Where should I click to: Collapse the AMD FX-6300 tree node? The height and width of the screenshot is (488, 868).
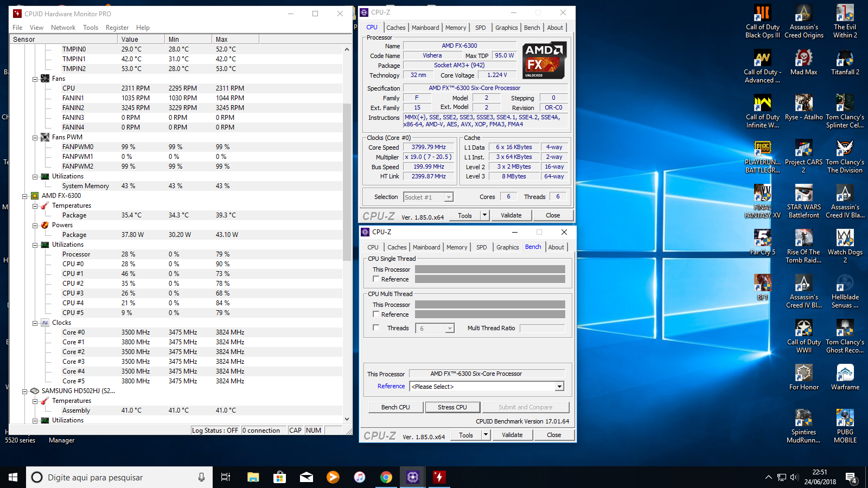24,196
